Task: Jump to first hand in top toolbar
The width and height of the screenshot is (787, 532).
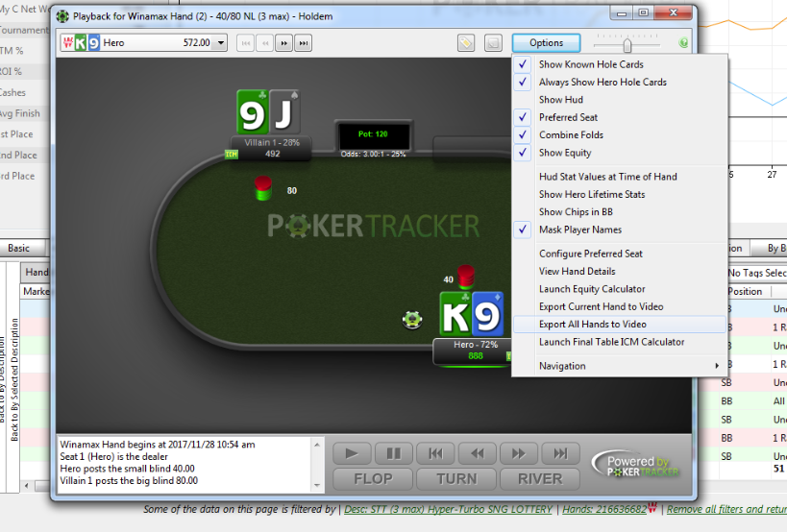Action: pos(245,43)
